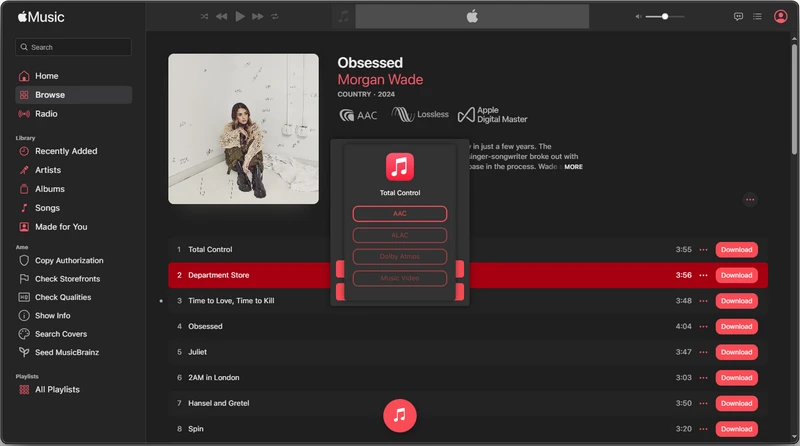Download the 2AM in London track

pyautogui.click(x=736, y=377)
